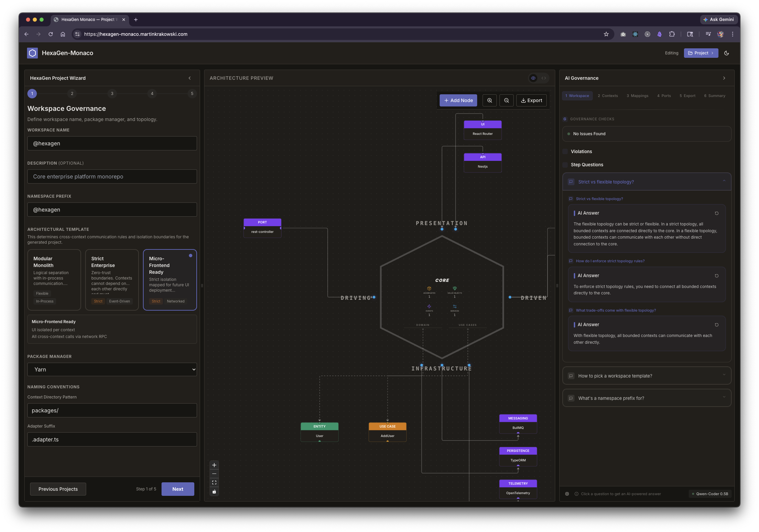The image size is (759, 532).
Task: Click the zoom-in magnifier in the canvas toolbar
Action: point(489,100)
